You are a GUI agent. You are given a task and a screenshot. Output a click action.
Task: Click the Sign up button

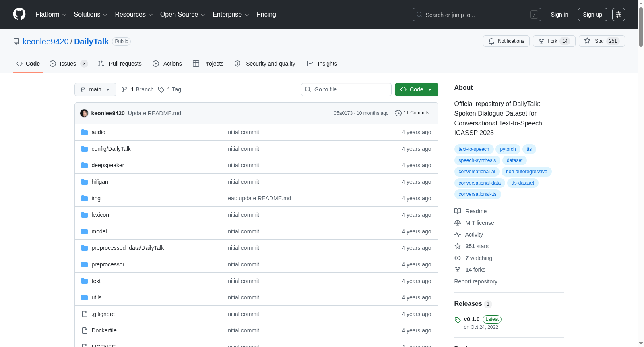(x=592, y=15)
